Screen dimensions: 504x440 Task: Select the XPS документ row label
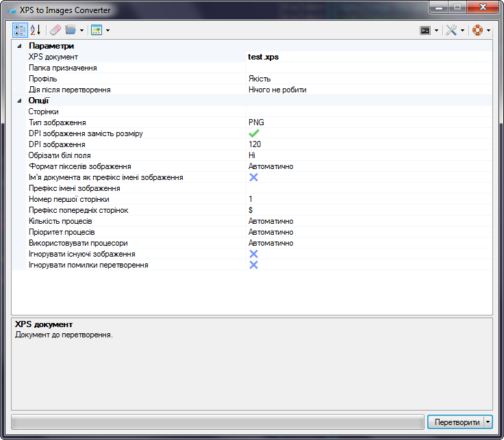tap(53, 57)
